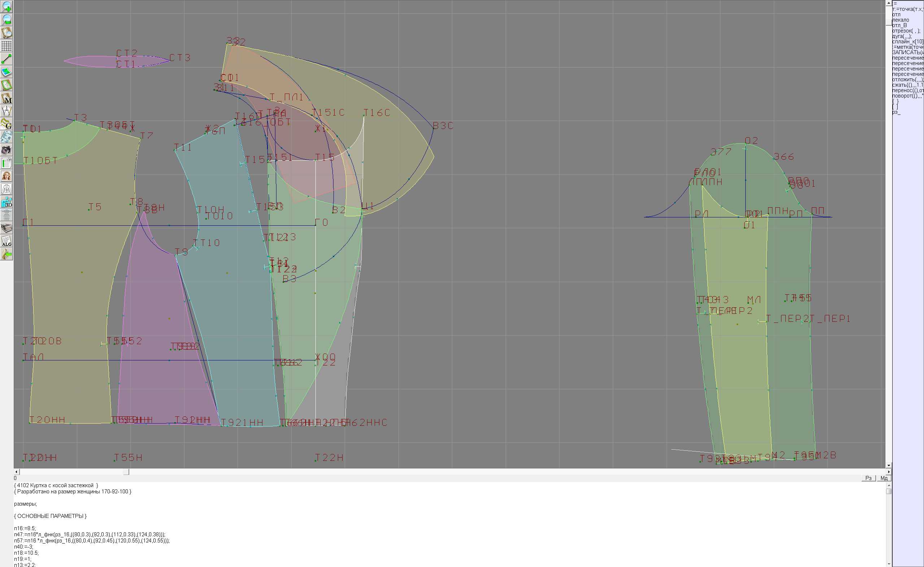This screenshot has height=567, width=924.
Task: Click the code line 'п16:=8.5;'
Action: click(x=25, y=528)
